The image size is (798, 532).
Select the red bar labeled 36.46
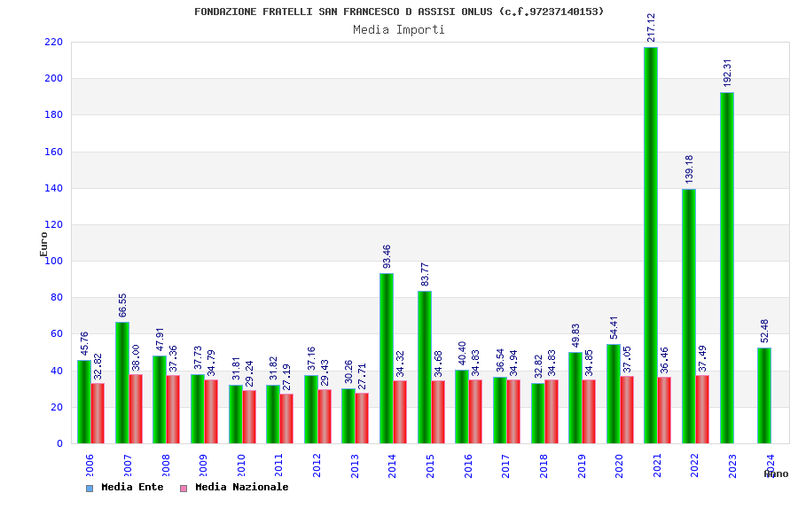664,411
